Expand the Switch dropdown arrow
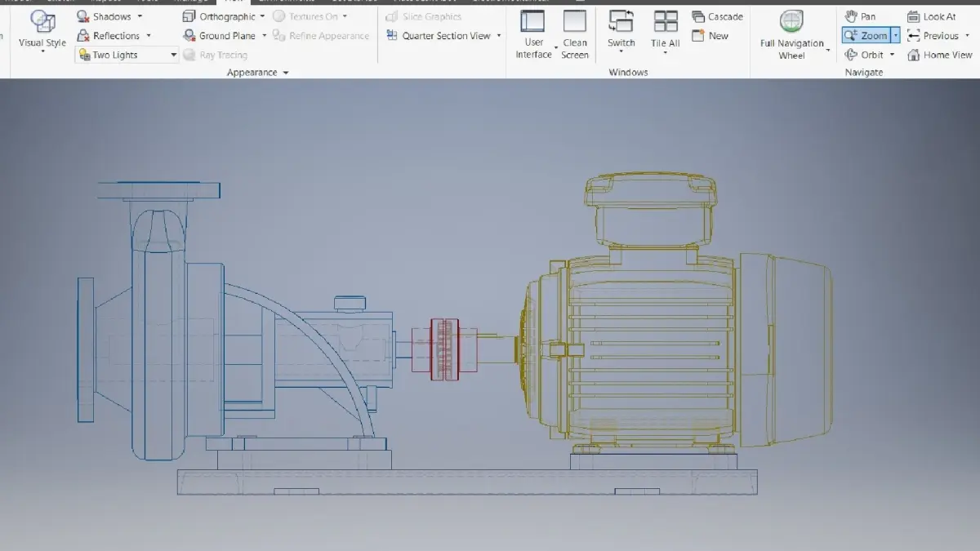The height and width of the screenshot is (551, 980). click(621, 53)
